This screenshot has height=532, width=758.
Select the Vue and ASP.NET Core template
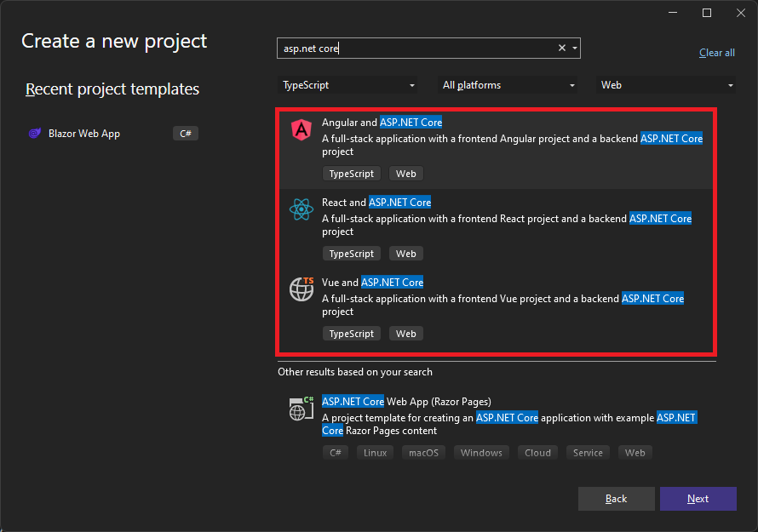click(x=496, y=308)
